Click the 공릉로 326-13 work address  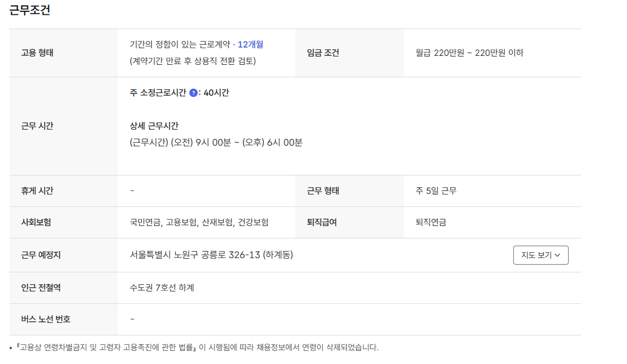(x=211, y=255)
